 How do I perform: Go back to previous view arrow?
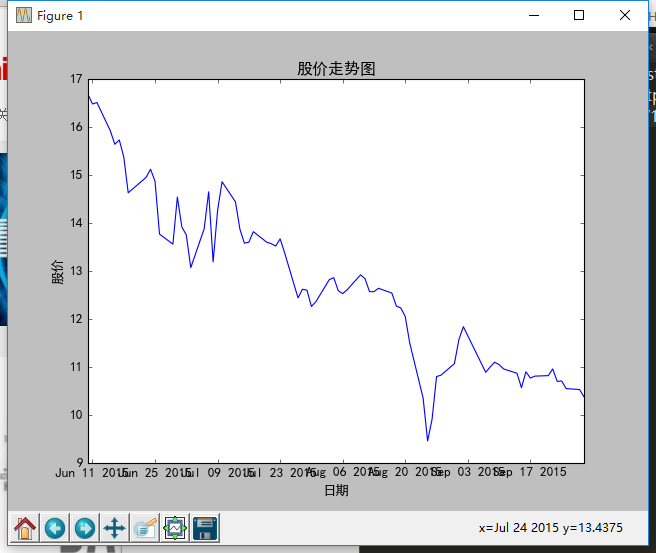pos(55,527)
